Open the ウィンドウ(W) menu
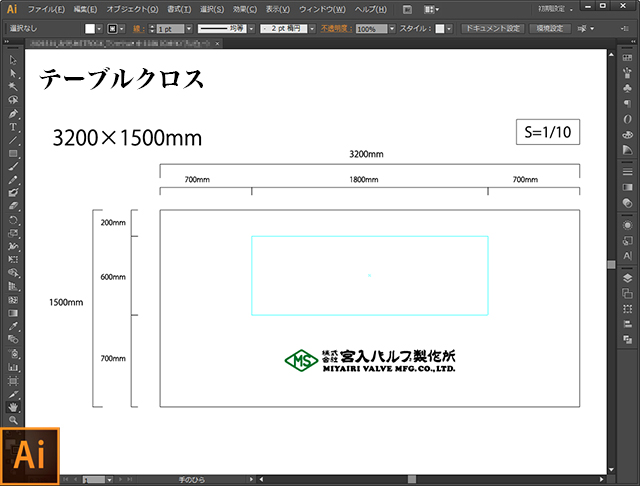Screen dimensions: 640x486 [x=322, y=9]
